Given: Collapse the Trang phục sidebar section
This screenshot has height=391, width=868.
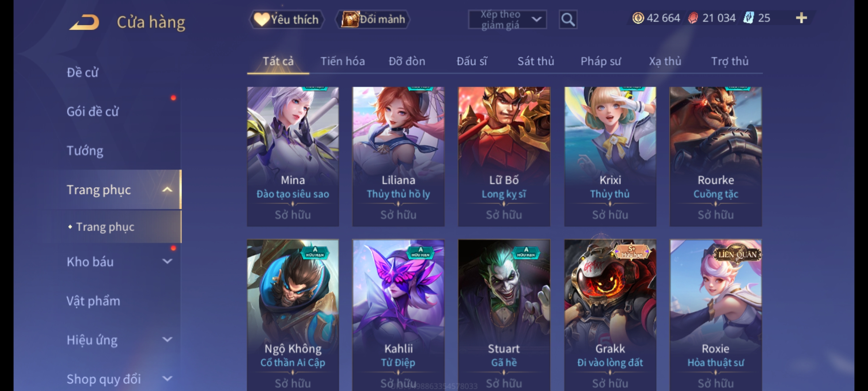Looking at the screenshot, I should point(167,189).
